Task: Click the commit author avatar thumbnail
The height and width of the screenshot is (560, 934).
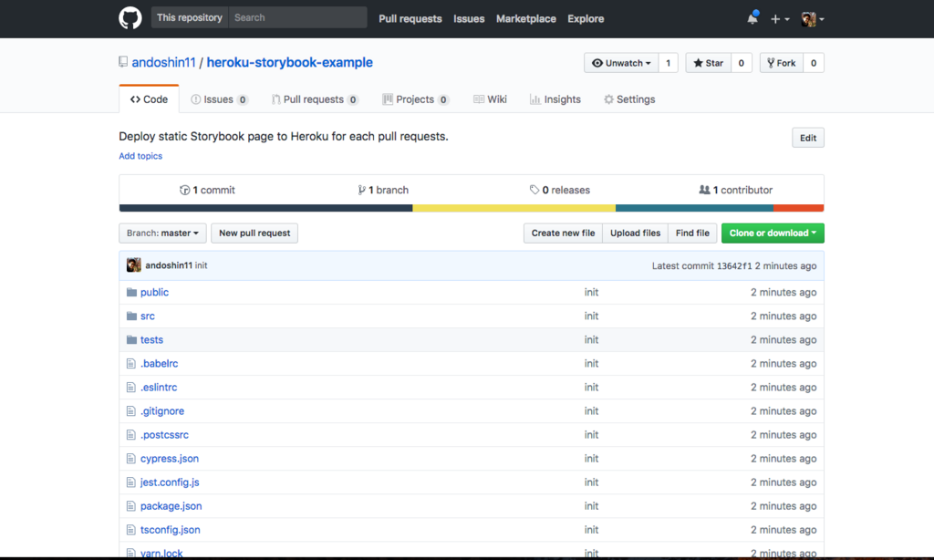Action: click(134, 265)
